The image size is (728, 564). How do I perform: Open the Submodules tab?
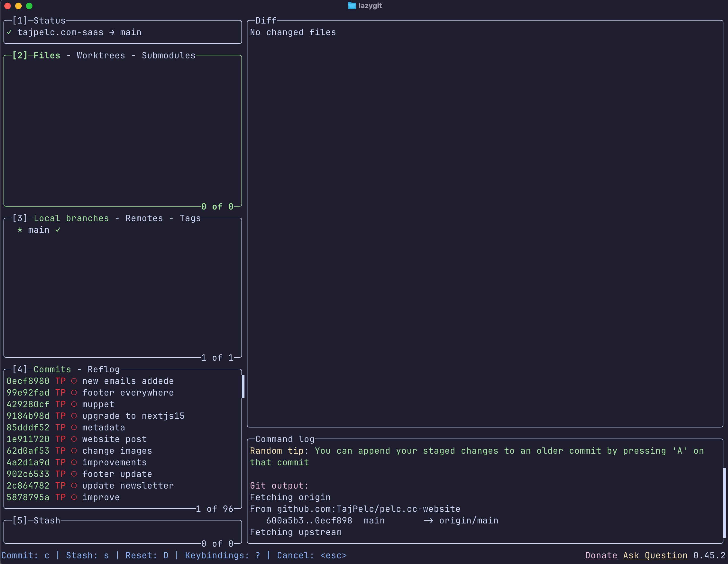click(x=169, y=55)
